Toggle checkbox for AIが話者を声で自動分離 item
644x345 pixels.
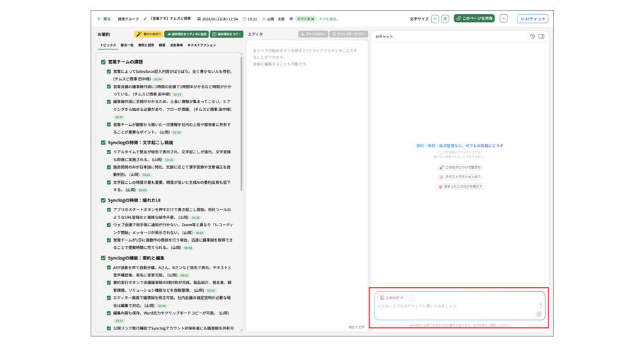(109, 267)
